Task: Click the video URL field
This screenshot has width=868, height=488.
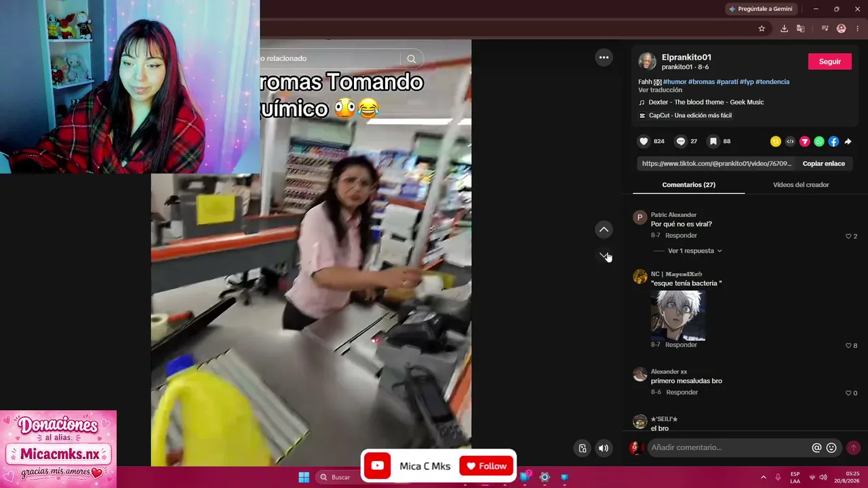Action: pos(716,163)
